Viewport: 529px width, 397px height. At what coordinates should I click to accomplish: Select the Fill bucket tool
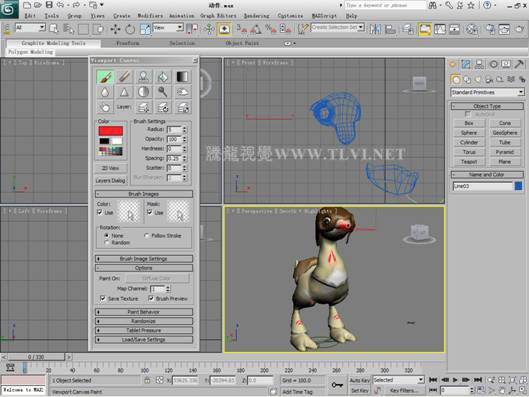(163, 77)
